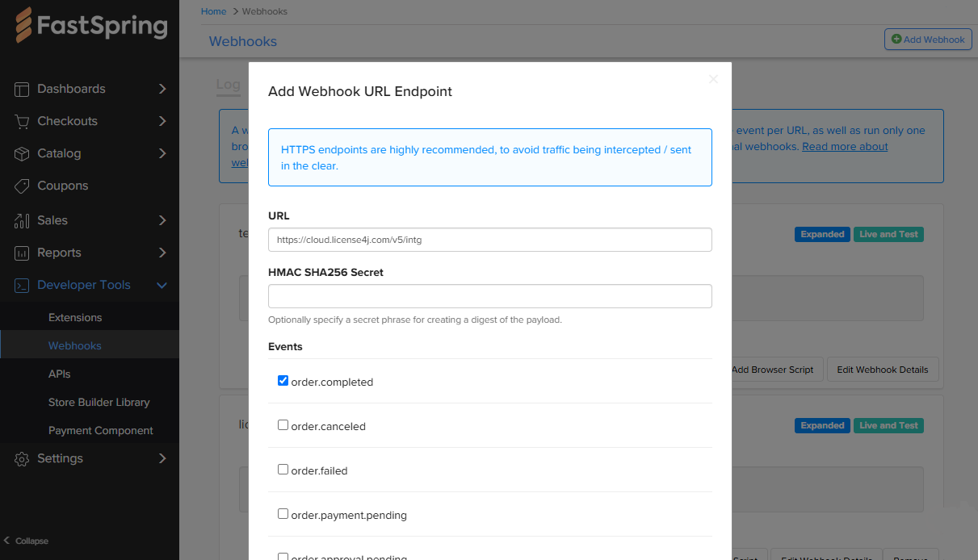Click the order.completed event label

332,382
